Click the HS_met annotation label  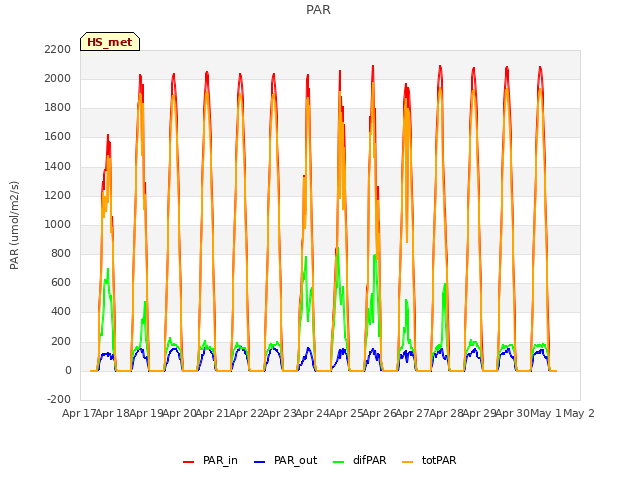coord(110,42)
